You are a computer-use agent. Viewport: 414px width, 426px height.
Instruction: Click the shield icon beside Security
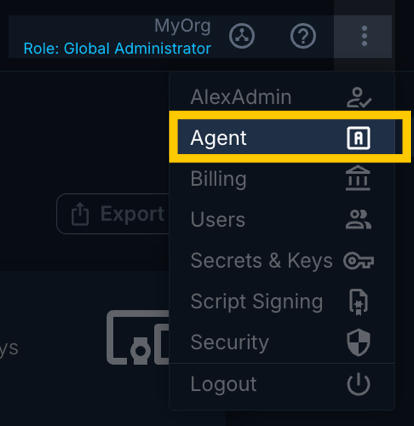click(358, 343)
